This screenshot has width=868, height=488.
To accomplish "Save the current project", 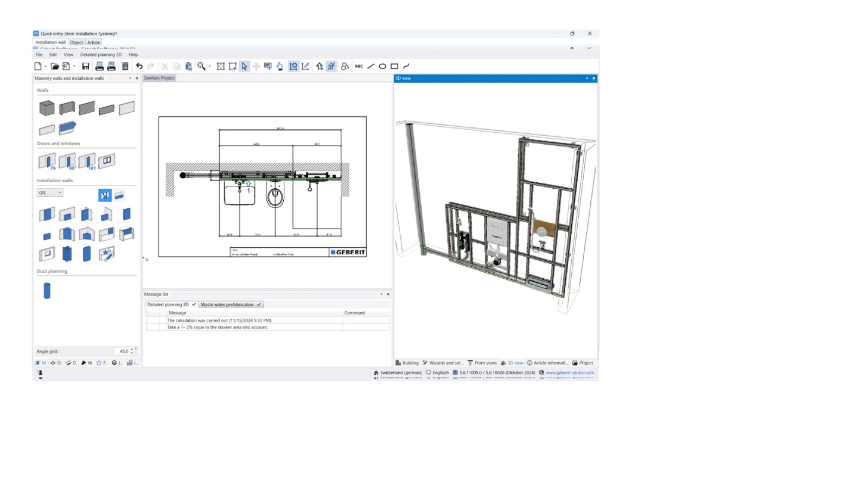I will click(85, 66).
